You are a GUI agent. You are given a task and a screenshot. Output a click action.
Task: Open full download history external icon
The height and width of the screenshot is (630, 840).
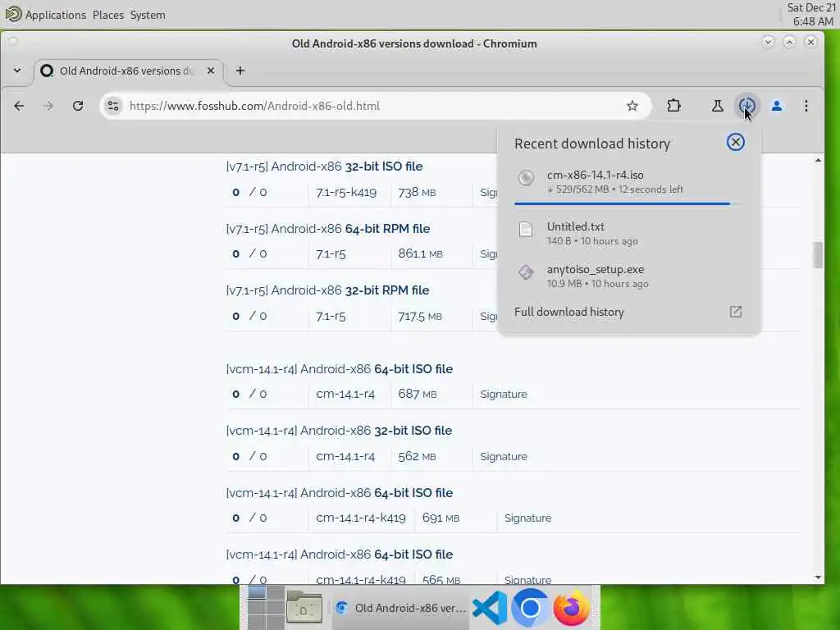[x=736, y=312]
